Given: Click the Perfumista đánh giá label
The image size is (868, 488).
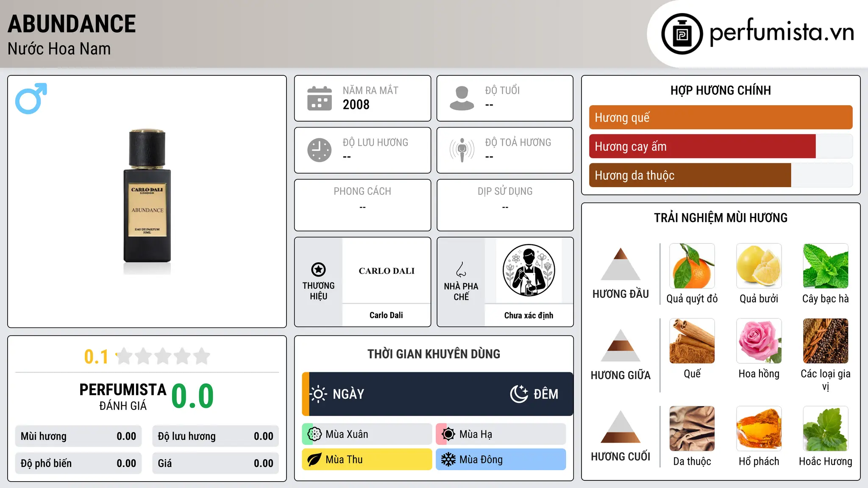Looking at the screenshot, I should 123,396.
